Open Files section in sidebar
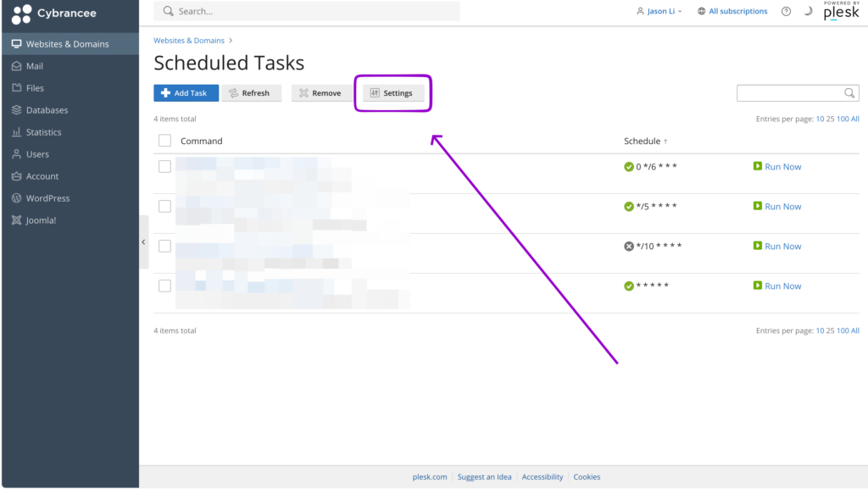This screenshot has width=868, height=489. tap(70, 88)
